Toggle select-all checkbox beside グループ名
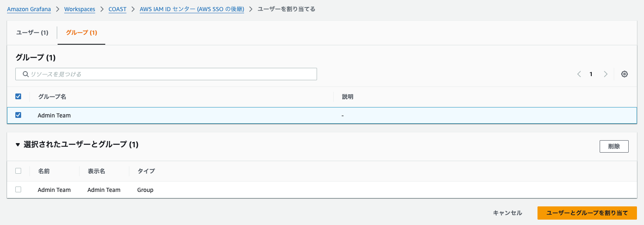The image size is (644, 225). 18,96
